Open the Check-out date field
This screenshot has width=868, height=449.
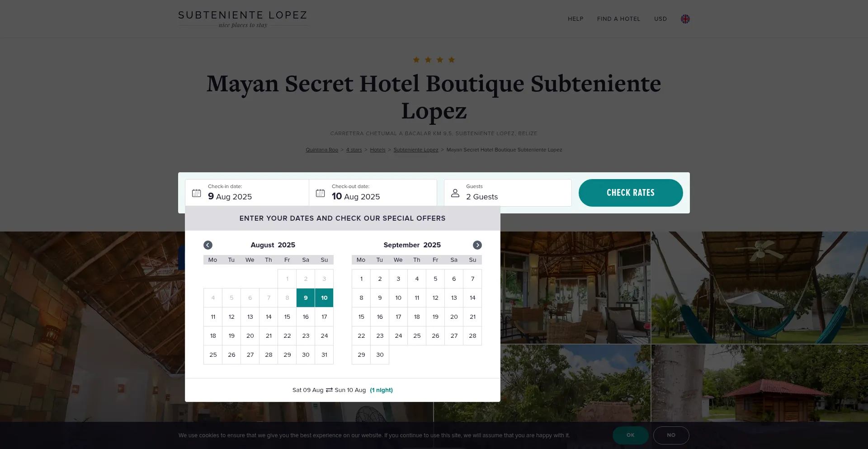[x=373, y=193]
